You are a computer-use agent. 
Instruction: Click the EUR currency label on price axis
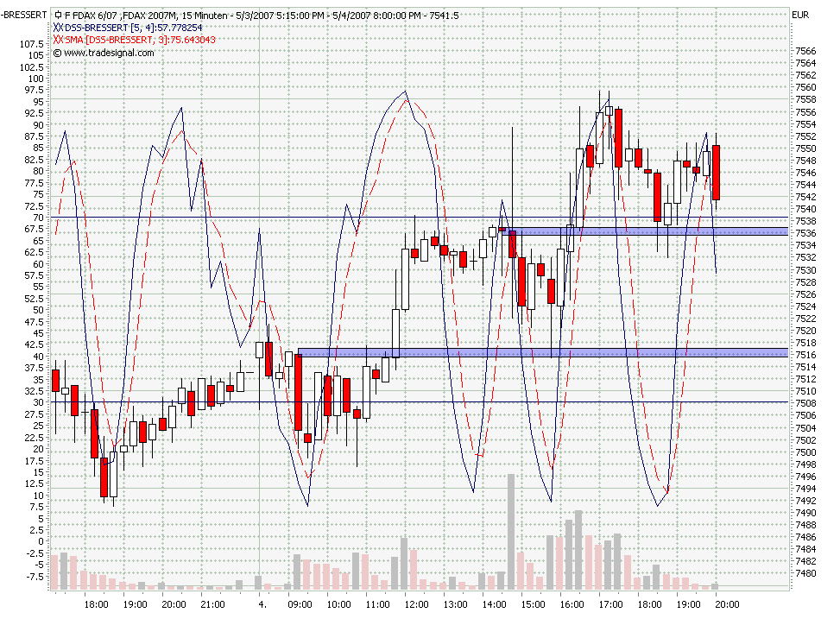point(800,15)
